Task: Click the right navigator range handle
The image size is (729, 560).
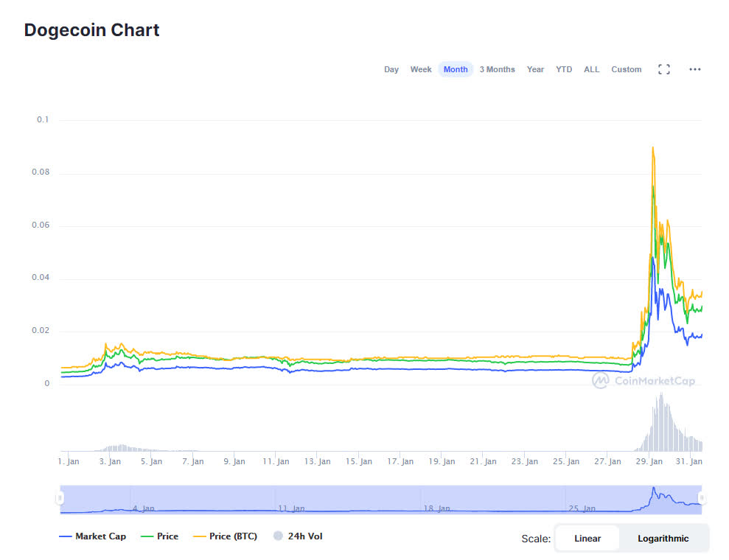Action: pos(702,499)
